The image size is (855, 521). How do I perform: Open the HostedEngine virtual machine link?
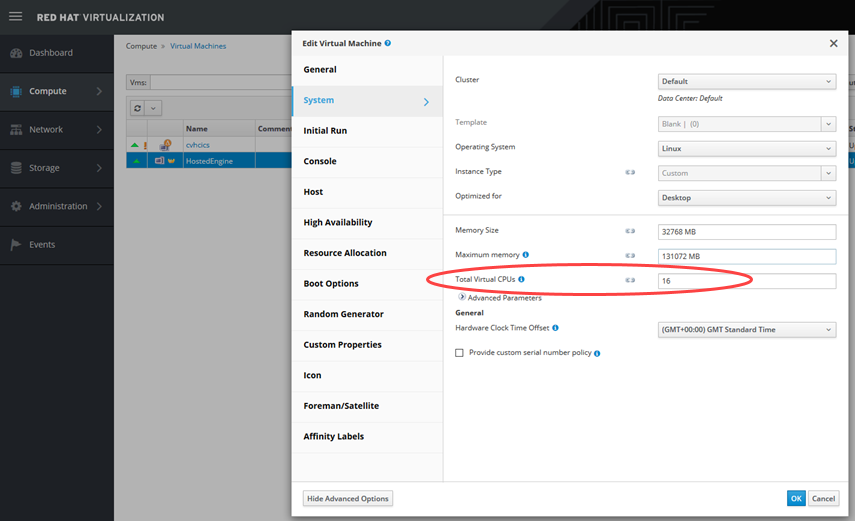(209, 161)
